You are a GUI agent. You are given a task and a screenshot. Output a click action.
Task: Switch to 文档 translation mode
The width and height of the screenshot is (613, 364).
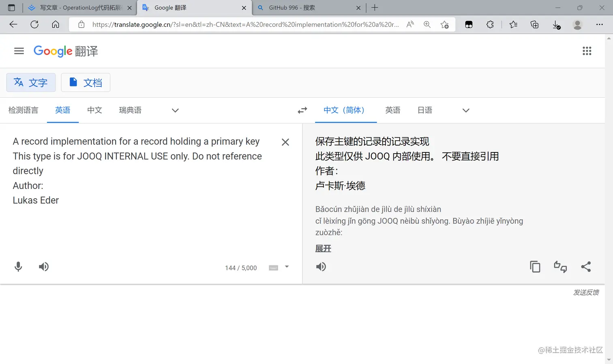point(86,83)
